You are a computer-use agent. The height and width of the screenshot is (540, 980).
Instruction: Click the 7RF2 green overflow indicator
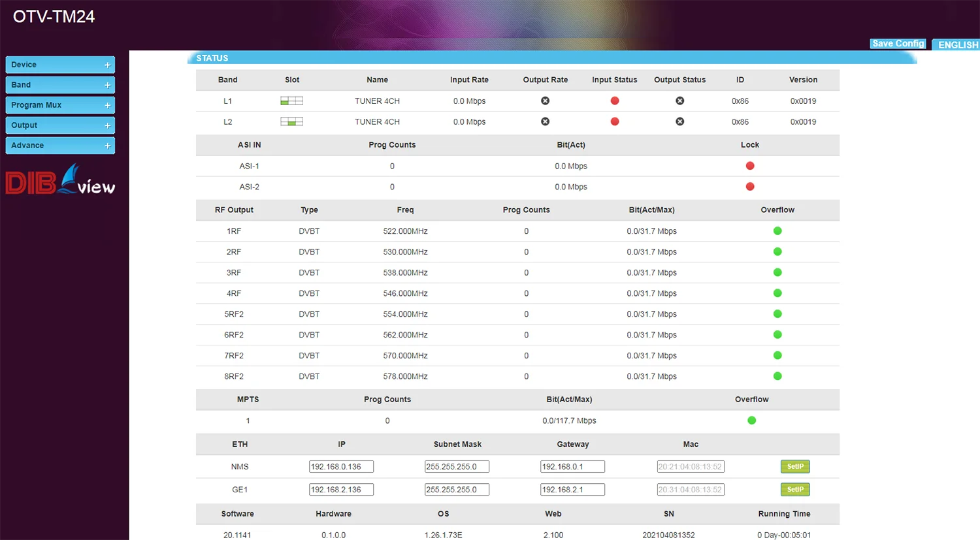[x=777, y=355]
